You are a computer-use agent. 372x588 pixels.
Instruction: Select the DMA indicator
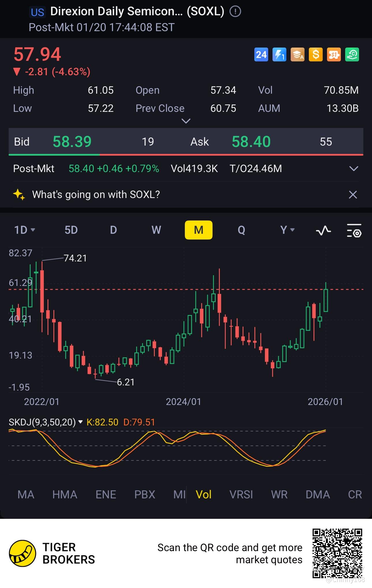[318, 495]
